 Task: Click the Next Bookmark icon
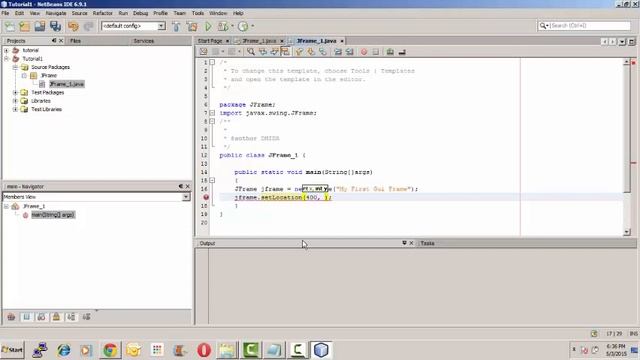(311, 52)
